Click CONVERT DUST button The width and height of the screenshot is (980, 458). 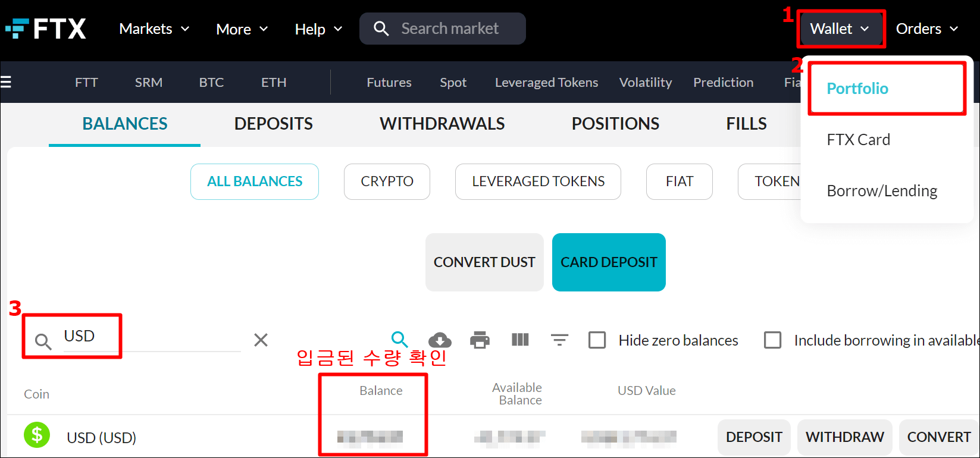484,262
